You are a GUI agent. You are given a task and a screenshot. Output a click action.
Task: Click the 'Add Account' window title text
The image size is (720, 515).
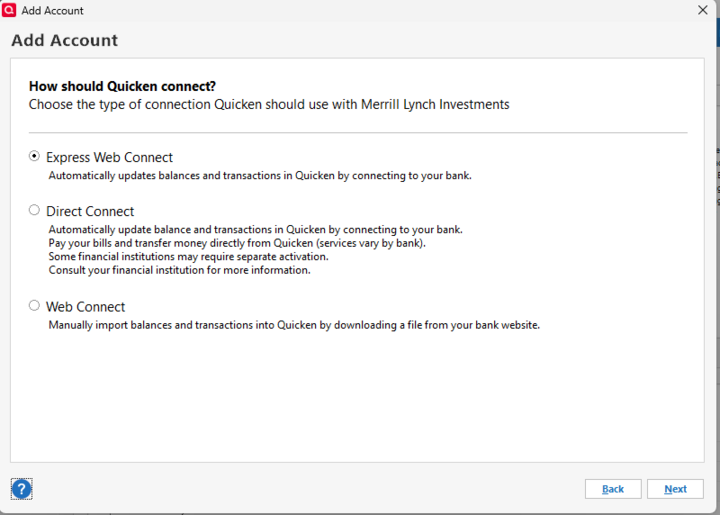(52, 10)
